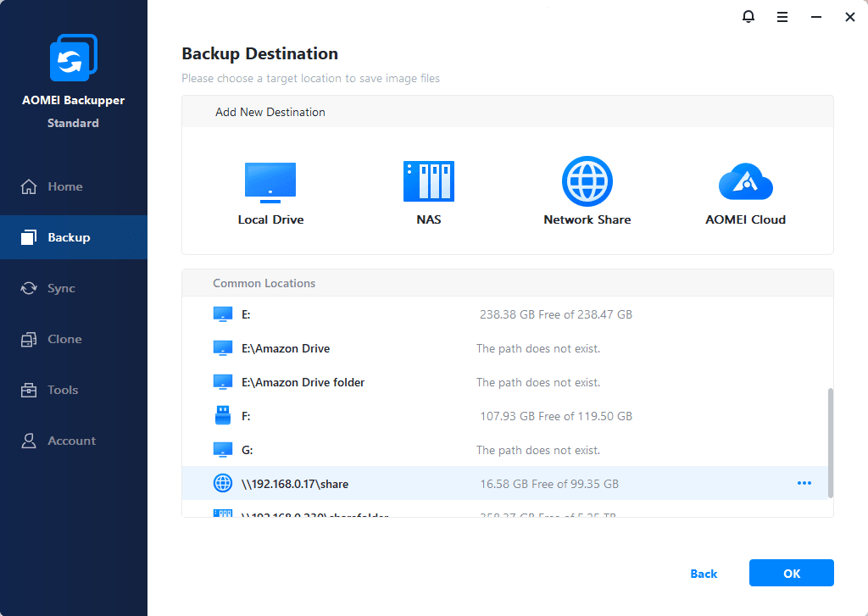Click the AOMEI Backupper logo

[x=73, y=59]
